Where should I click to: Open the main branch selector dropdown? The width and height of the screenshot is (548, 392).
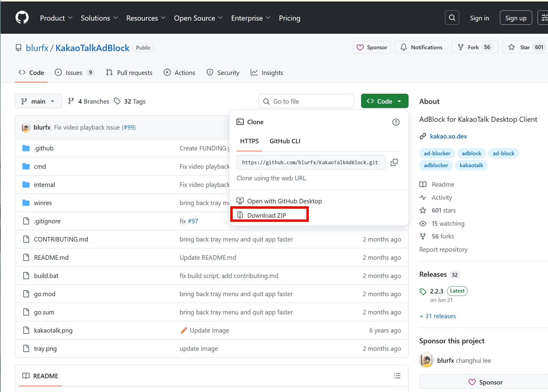pos(38,101)
